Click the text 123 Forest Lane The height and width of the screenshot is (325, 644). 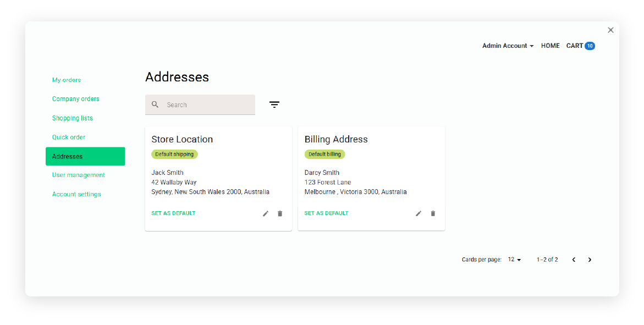point(328,183)
